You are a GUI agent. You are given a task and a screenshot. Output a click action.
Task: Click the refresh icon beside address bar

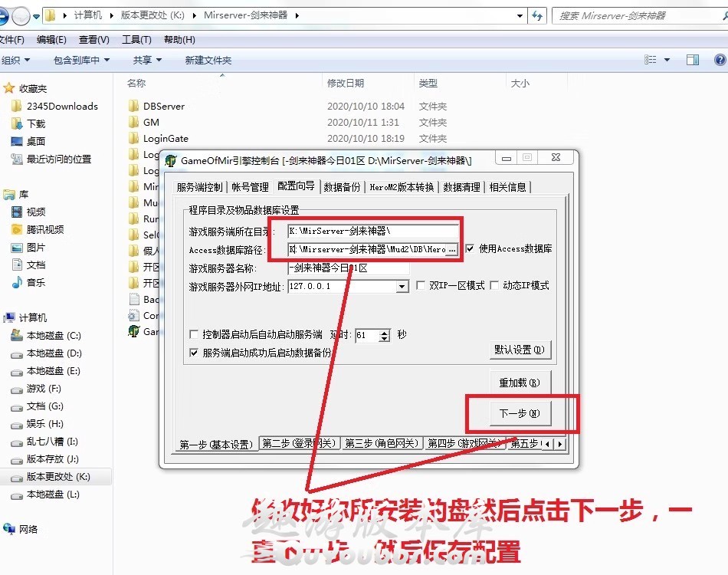pos(537,15)
